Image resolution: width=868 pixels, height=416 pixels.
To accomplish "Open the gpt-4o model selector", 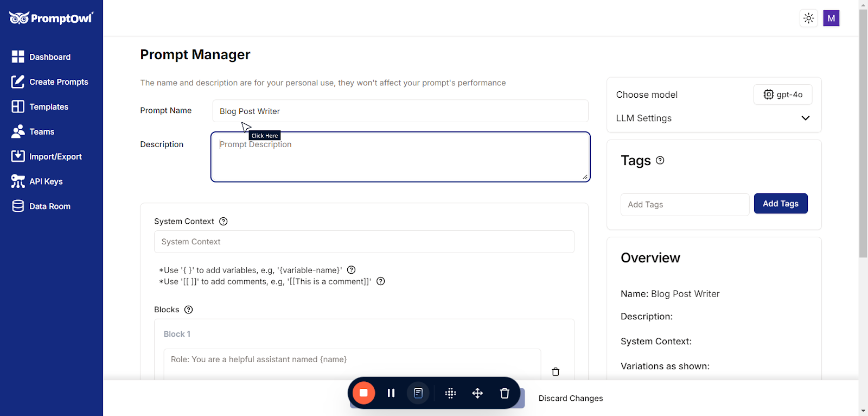I will pyautogui.click(x=783, y=94).
